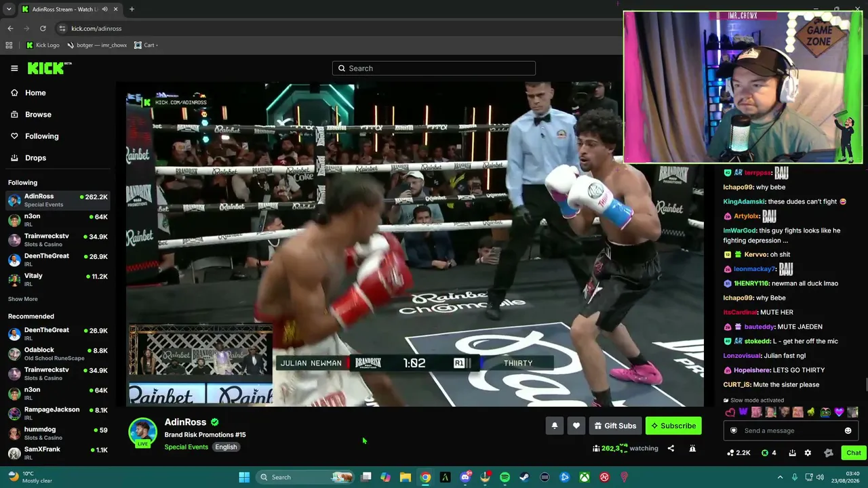The width and height of the screenshot is (868, 488).
Task: Open Windows Start menu
Action: (244, 477)
